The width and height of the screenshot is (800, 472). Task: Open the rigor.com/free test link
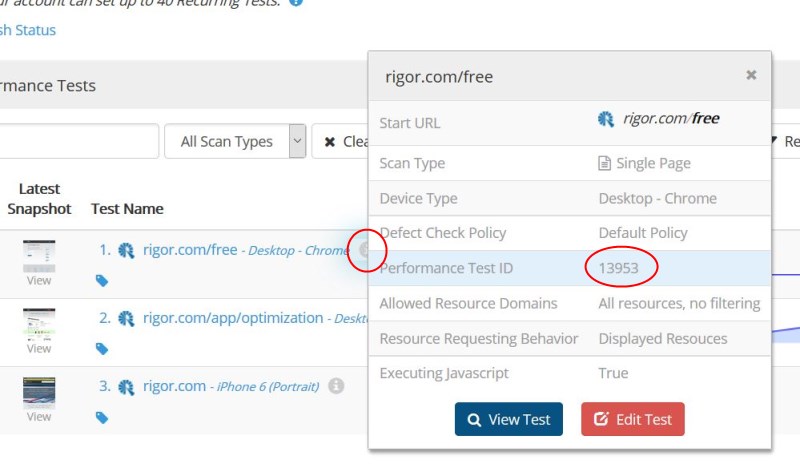coord(190,250)
